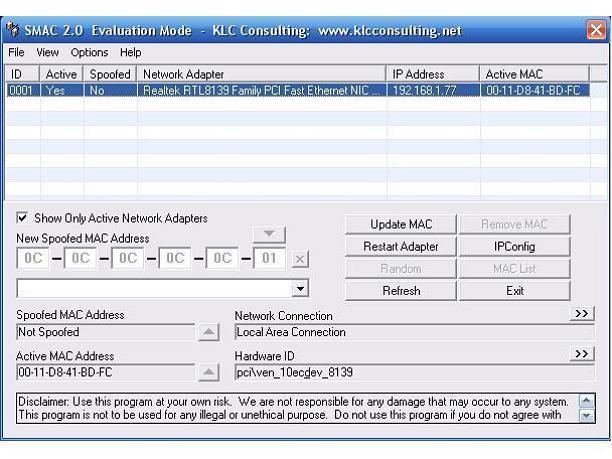Expand Hardware ID details with >> button
The height and width of the screenshot is (459, 612).
point(582,354)
